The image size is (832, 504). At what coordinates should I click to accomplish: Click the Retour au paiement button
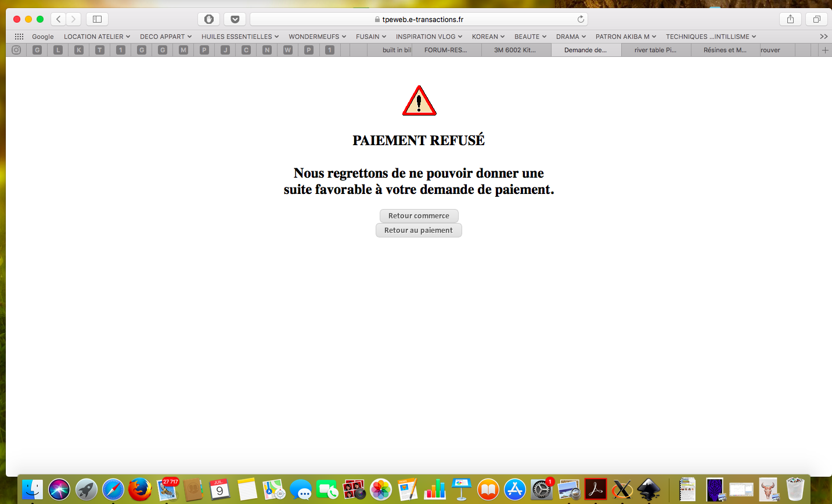click(419, 230)
